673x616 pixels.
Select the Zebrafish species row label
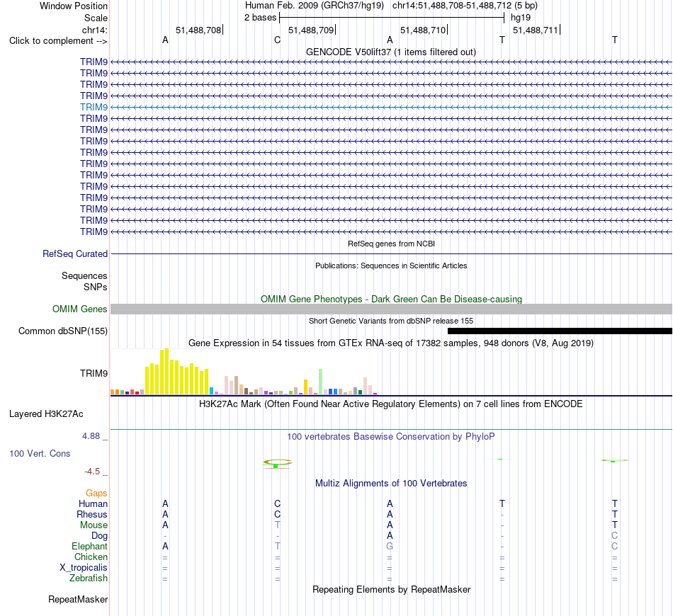[89, 578]
